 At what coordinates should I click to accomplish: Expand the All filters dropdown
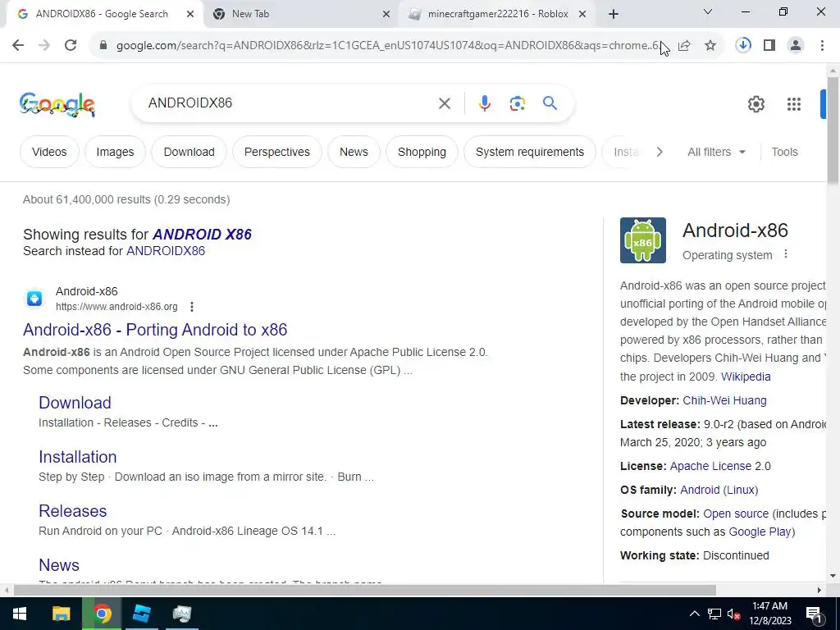(716, 152)
